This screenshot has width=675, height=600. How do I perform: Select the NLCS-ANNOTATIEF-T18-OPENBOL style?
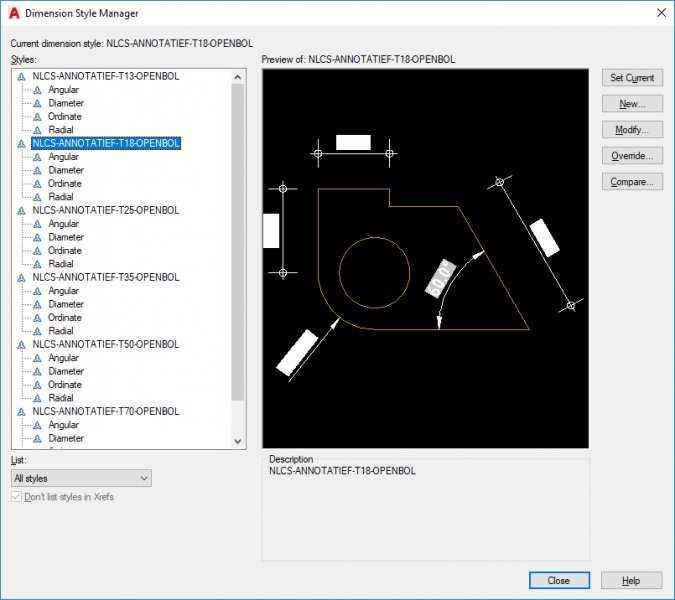click(x=106, y=143)
